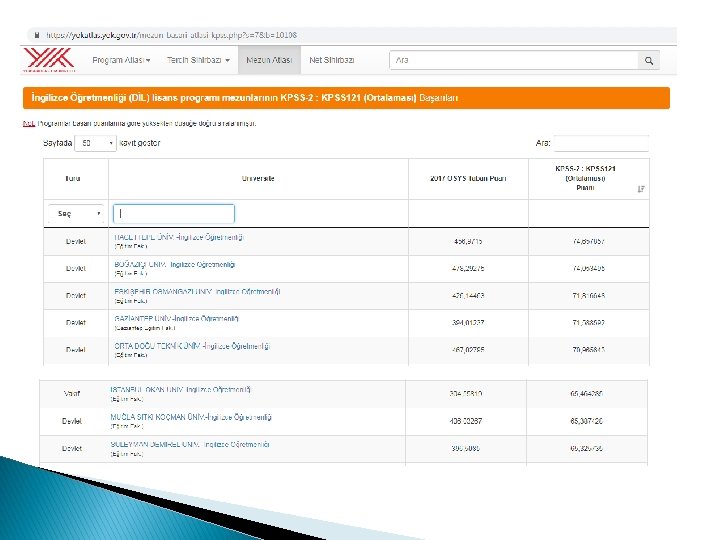The image size is (720, 540).
Task: Open the Program Atlası dropdown menu
Action: (x=121, y=60)
